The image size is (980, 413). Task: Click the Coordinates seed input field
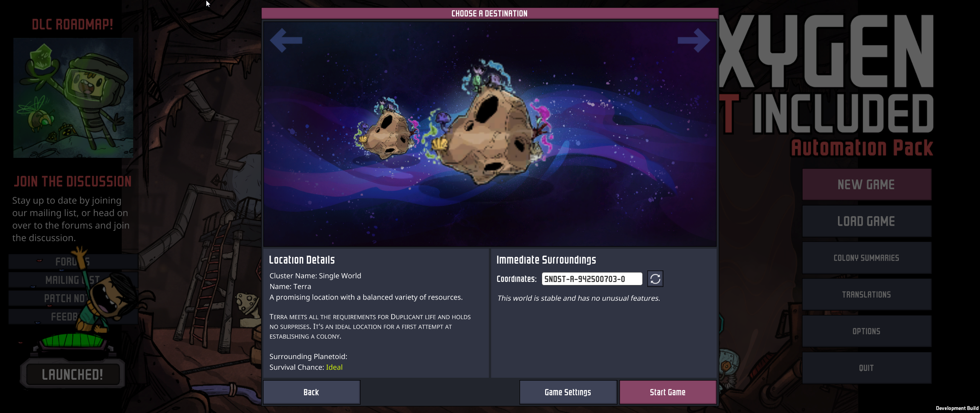592,279
